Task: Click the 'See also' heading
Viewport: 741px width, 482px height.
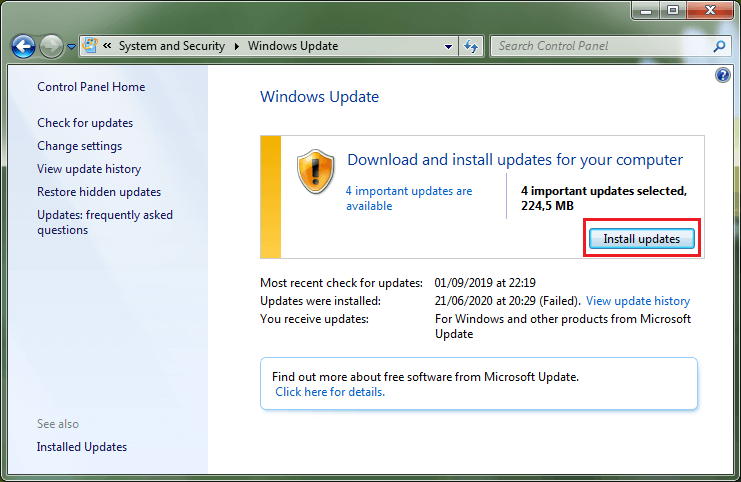Action: [x=58, y=424]
